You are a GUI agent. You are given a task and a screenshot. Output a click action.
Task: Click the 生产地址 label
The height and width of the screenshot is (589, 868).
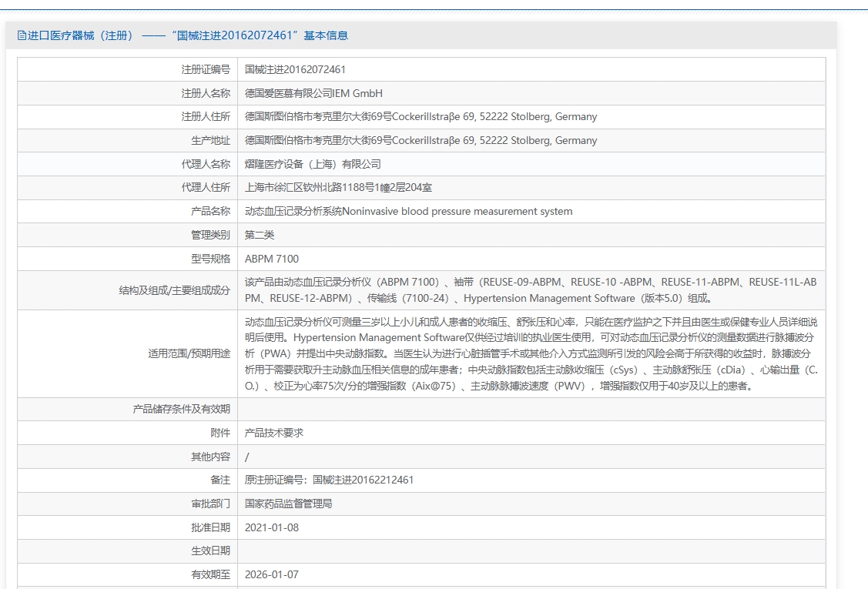[x=210, y=141]
